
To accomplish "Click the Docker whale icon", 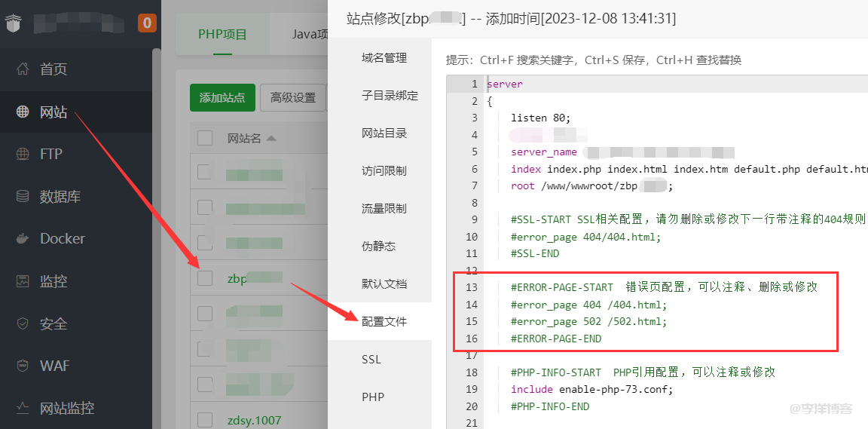I will [23, 238].
